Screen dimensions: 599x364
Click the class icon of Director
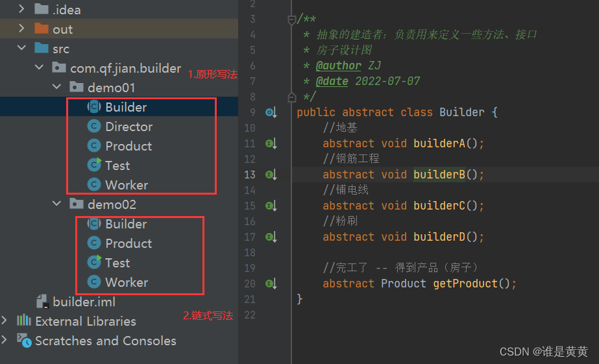(94, 126)
